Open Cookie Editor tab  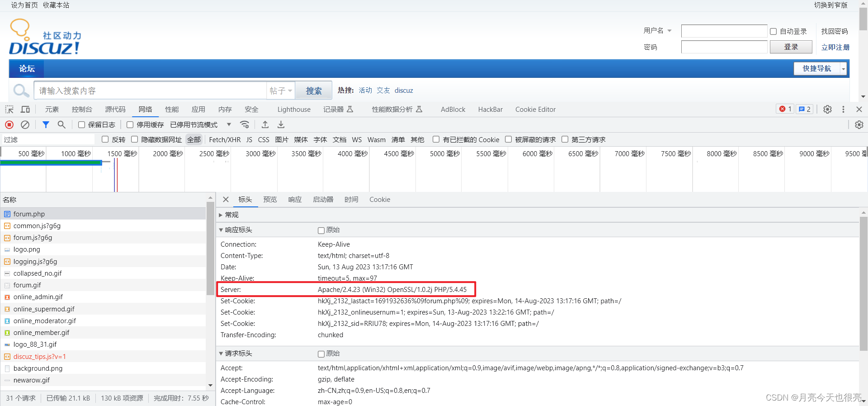pos(535,110)
